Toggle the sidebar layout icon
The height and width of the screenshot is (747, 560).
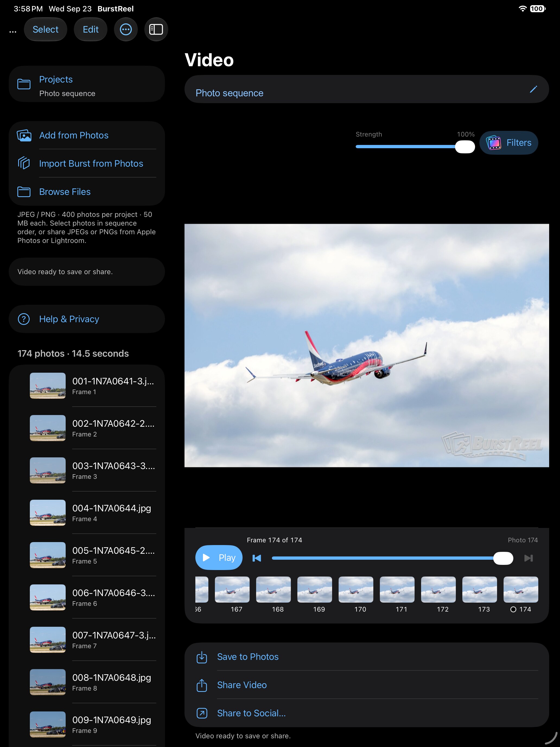click(156, 29)
